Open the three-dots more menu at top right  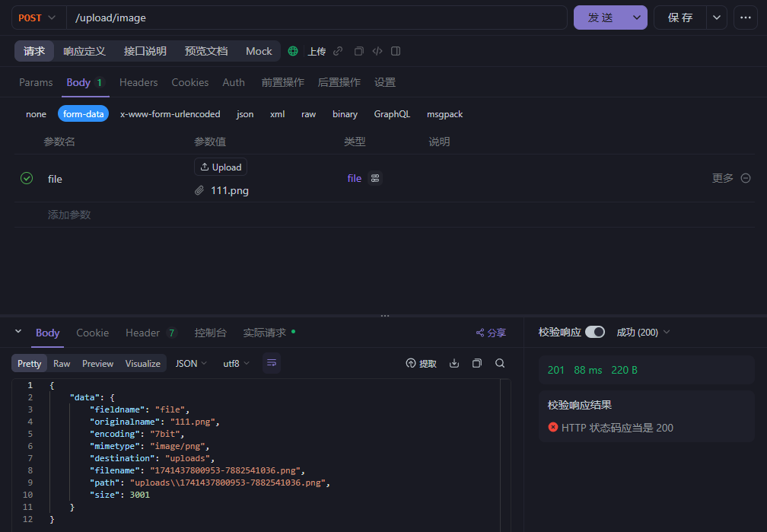tap(746, 18)
